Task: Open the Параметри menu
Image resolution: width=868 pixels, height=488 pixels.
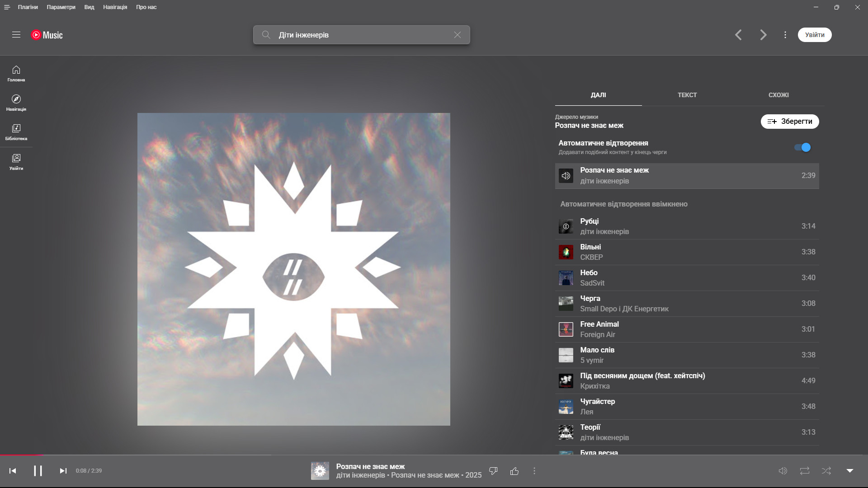Action: pos(61,7)
